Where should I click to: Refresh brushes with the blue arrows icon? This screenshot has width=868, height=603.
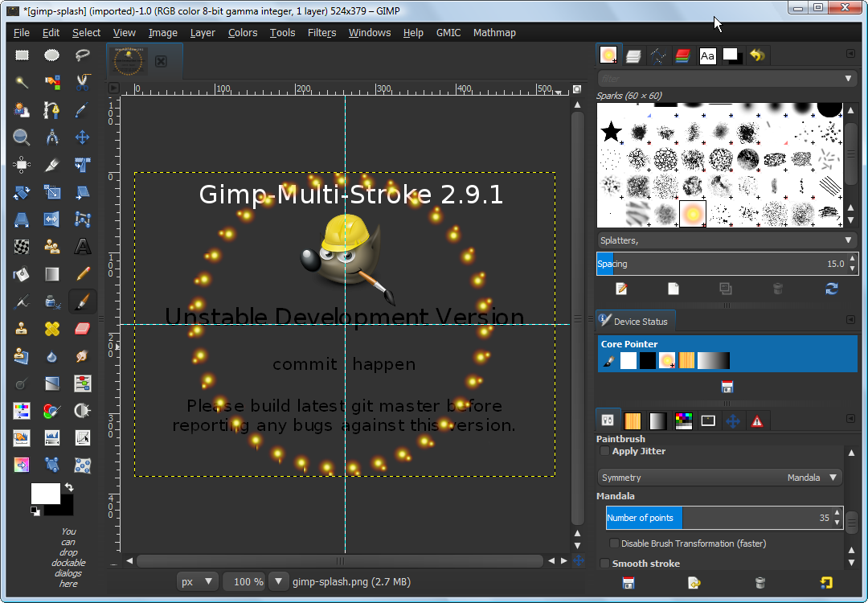[x=832, y=289]
